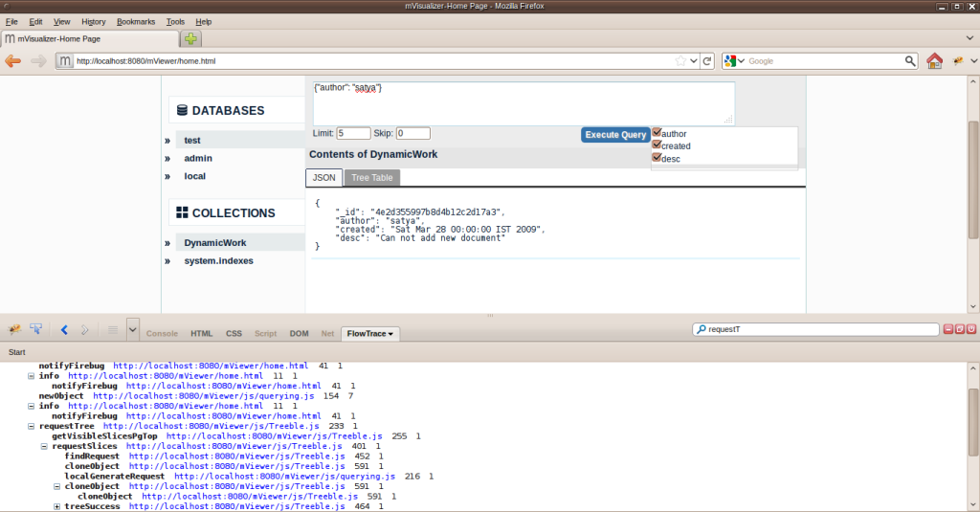Click the Google search engine icon
Viewport: 980px width, 512px height.
(730, 60)
